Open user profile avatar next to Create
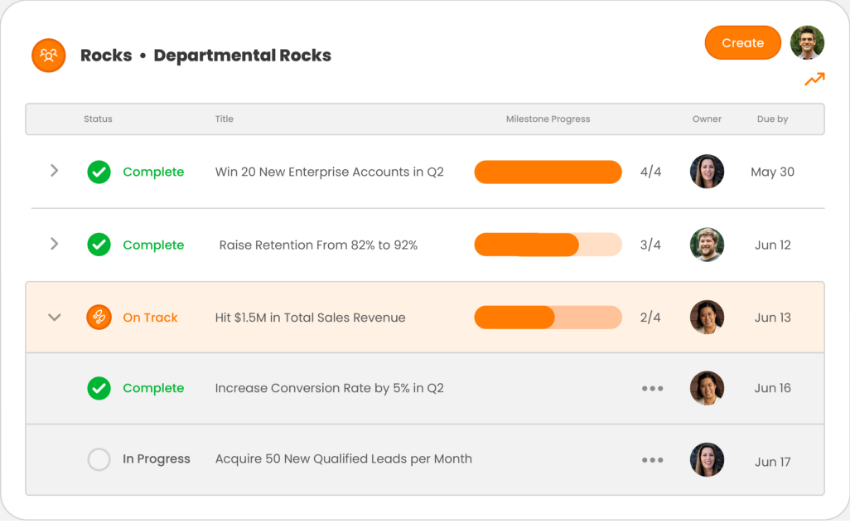850x521 pixels. point(807,43)
